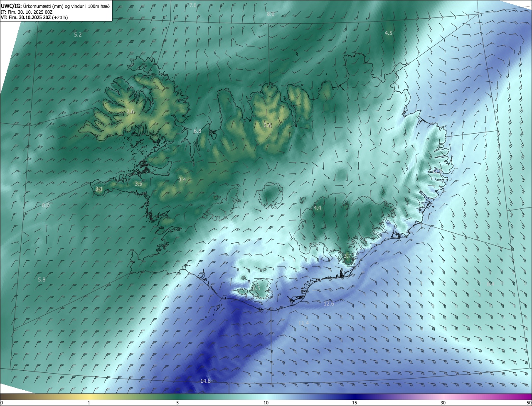Viewport: 532px width, 406px height.
Task: Click the 14.8 value label on the map
Action: (x=205, y=381)
